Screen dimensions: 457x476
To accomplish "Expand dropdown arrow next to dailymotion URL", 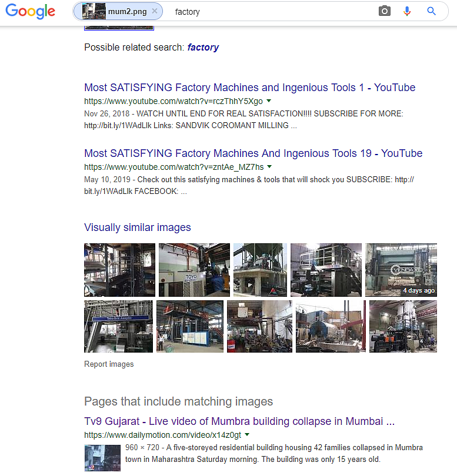I will pos(247,435).
